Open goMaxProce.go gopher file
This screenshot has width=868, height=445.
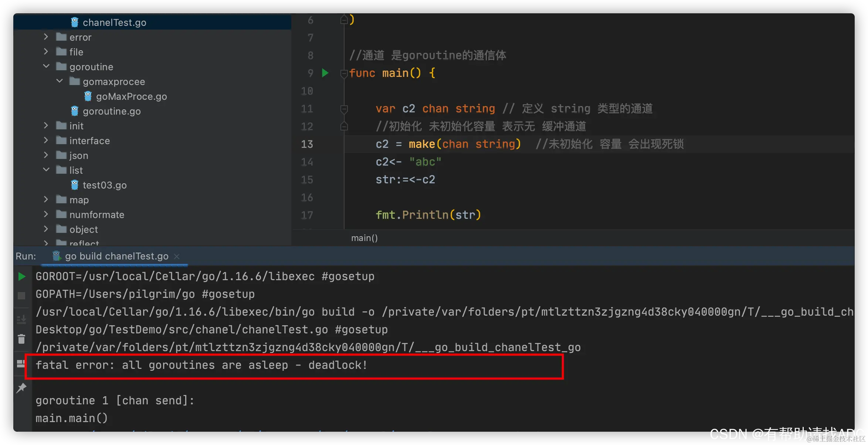131,96
